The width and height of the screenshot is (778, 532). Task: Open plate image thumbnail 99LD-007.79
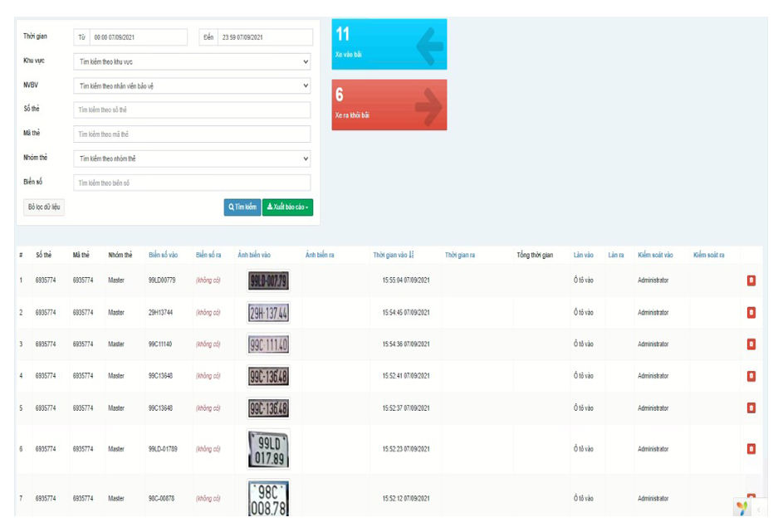pyautogui.click(x=267, y=281)
